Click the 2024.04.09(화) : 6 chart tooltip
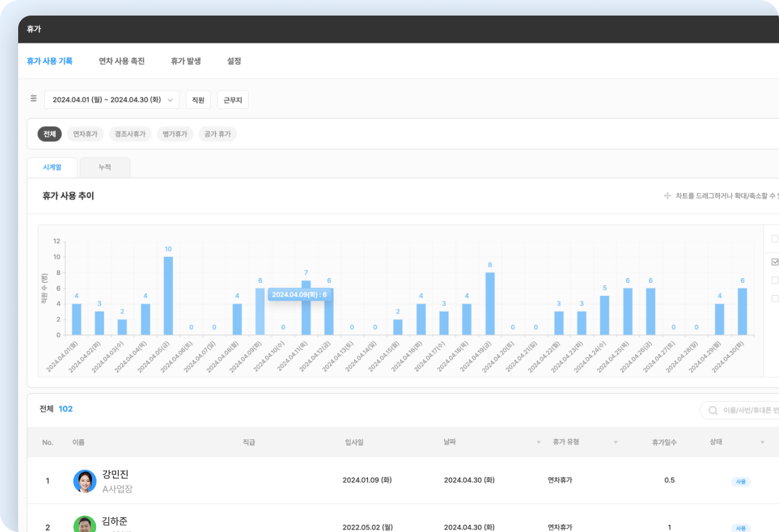 coord(300,295)
